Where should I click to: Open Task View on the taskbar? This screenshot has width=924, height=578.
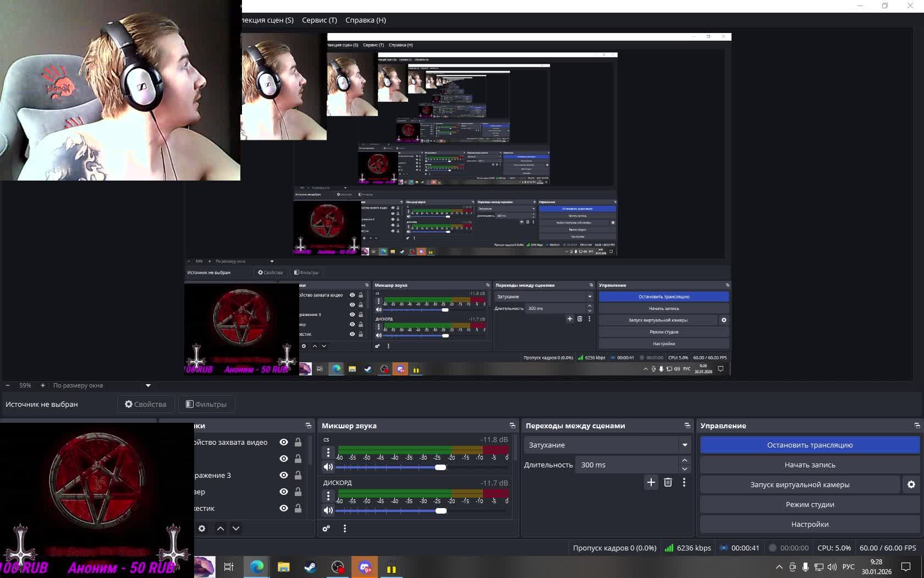[x=229, y=567]
